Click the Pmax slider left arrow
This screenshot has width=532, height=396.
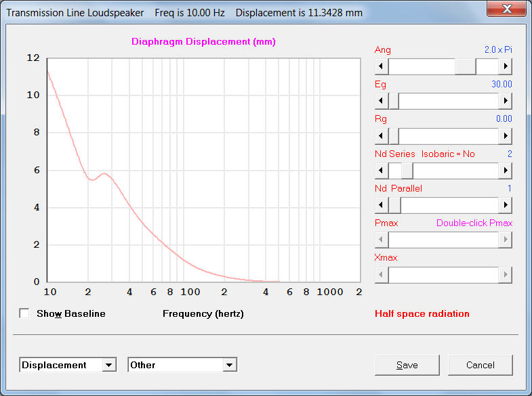382,240
